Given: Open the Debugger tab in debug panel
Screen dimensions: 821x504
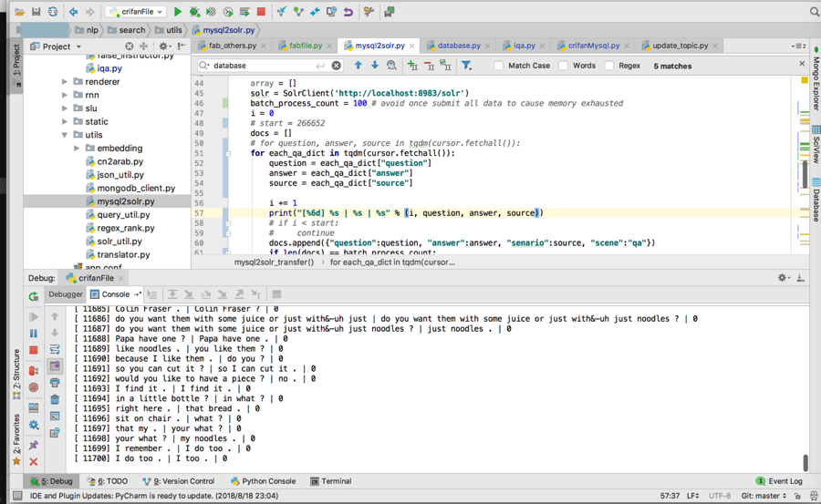Looking at the screenshot, I should pos(66,294).
